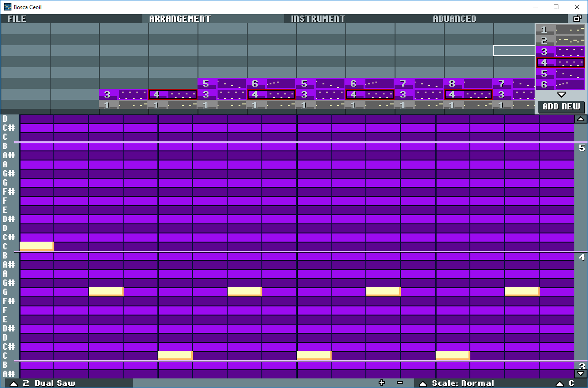Open the FILE tab

17,19
